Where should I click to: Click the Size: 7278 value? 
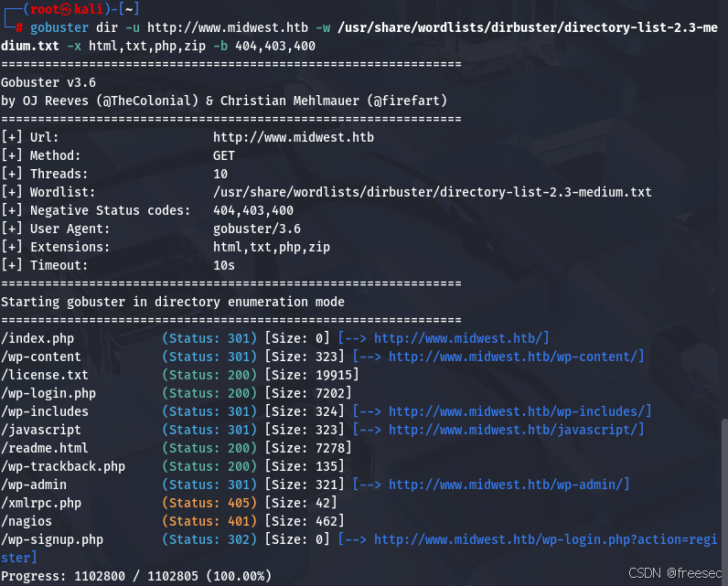308,448
